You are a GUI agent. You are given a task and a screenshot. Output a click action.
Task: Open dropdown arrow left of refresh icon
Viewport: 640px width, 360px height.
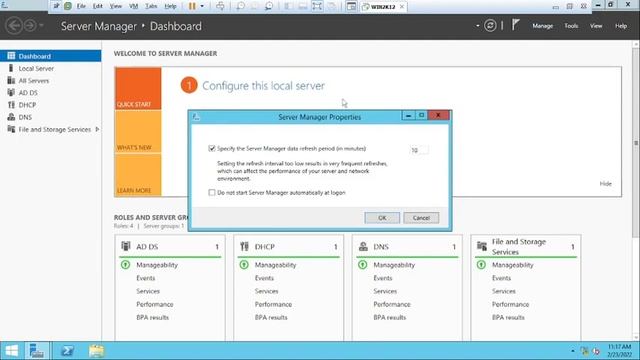478,26
